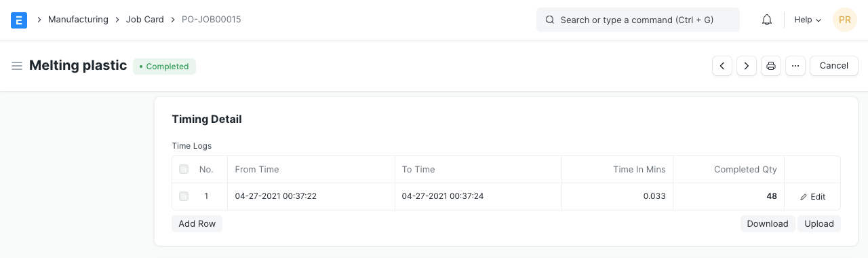The width and height of the screenshot is (868, 258).
Task: Open the notifications bell
Action: tap(767, 20)
